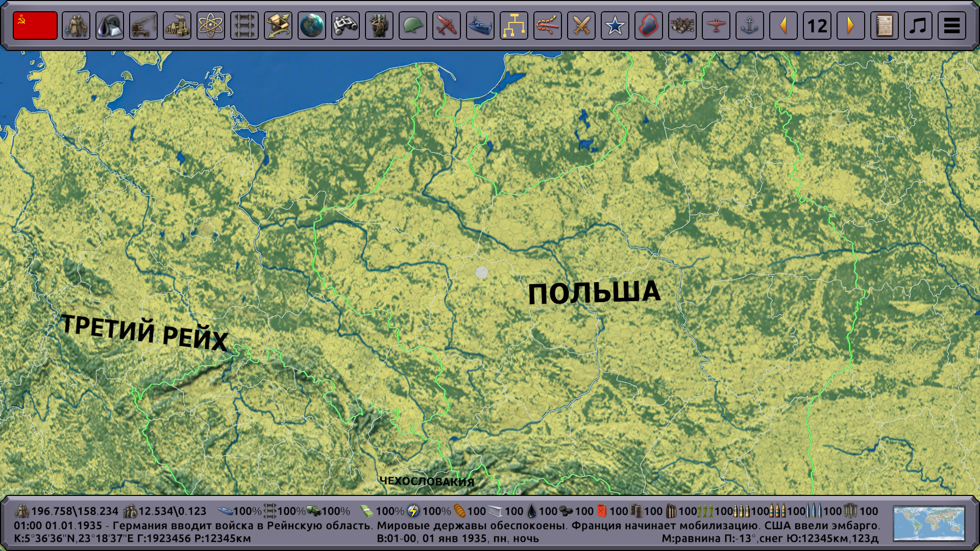The height and width of the screenshot is (551, 980).
Task: Toggle music with the note icon
Action: 918,26
